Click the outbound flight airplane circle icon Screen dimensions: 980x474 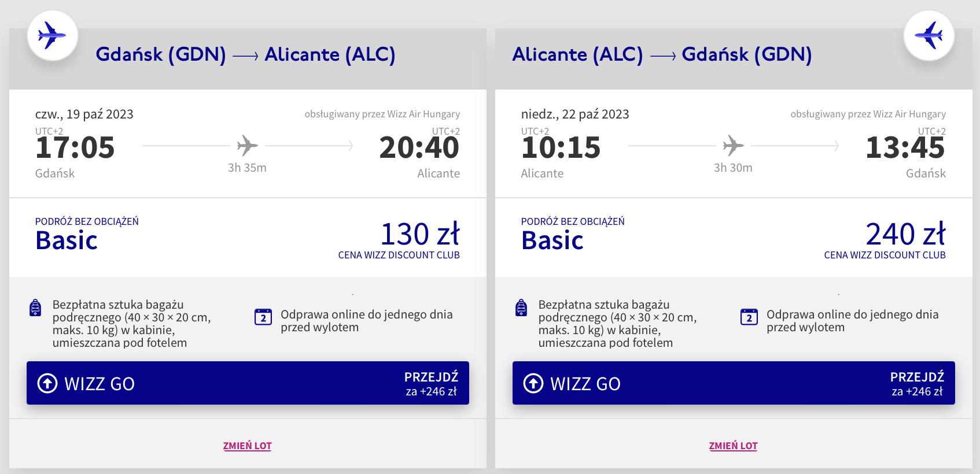click(x=52, y=36)
